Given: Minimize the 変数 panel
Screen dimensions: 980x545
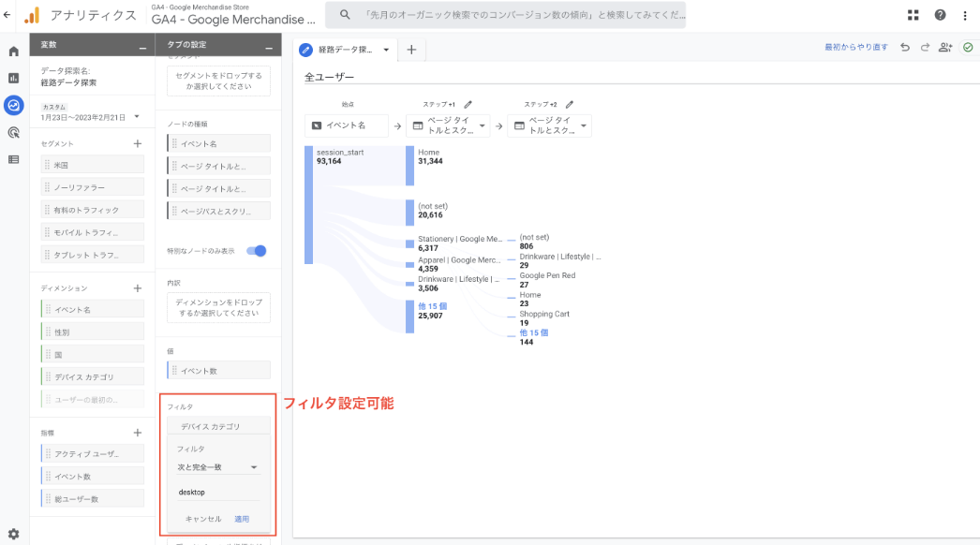Looking at the screenshot, I should click(x=142, y=47).
